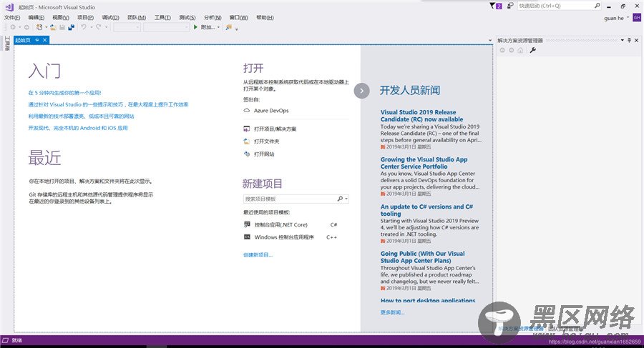Click the Undo toolbar icon

pyautogui.click(x=84, y=27)
